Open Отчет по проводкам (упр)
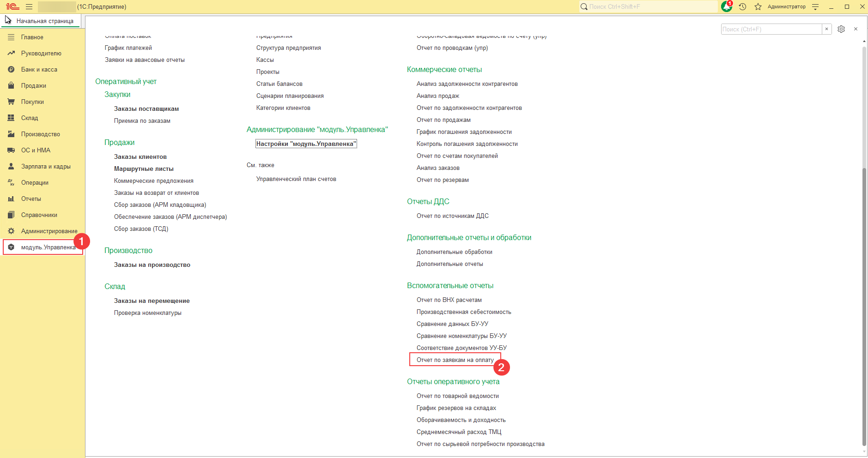The image size is (868, 458). tap(452, 48)
